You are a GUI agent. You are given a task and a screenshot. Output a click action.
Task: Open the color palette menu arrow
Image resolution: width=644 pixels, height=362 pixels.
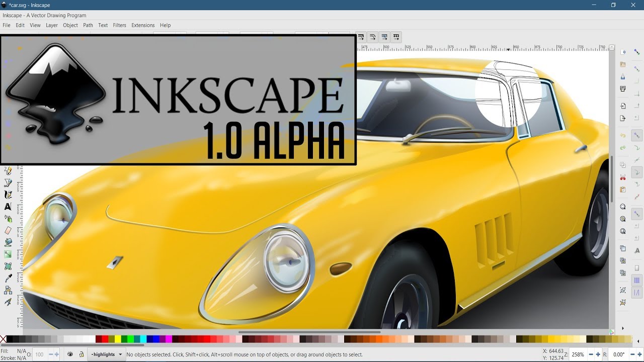pos(638,341)
